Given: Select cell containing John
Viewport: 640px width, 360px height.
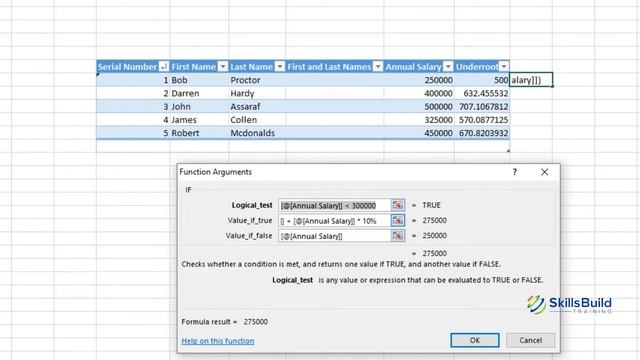Looking at the screenshot, I should point(199,107).
